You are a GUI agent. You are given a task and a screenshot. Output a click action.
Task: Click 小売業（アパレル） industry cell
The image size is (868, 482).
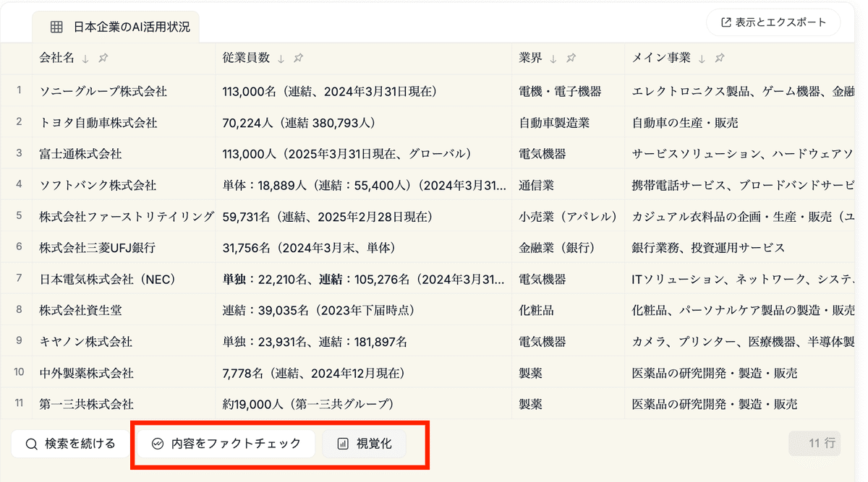(x=568, y=217)
